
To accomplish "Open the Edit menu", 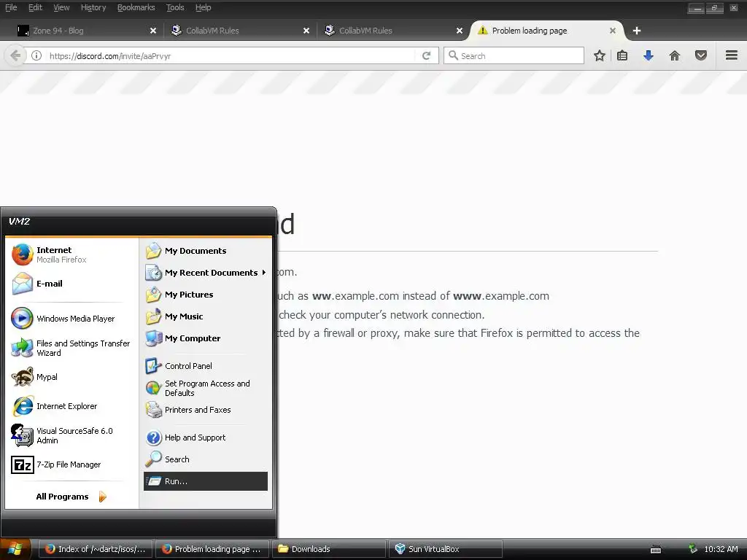I will click(x=35, y=7).
